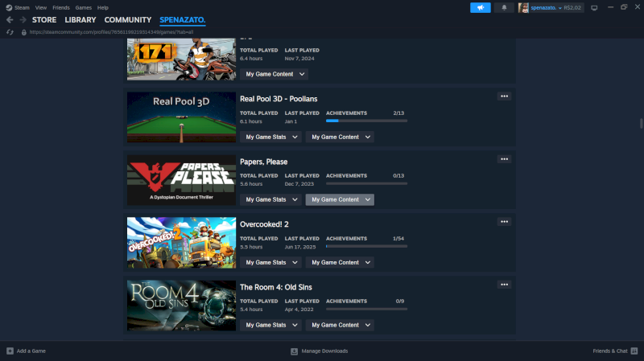644x361 pixels.
Task: Click the Jun 17, 2025 last played date
Action: click(x=300, y=247)
